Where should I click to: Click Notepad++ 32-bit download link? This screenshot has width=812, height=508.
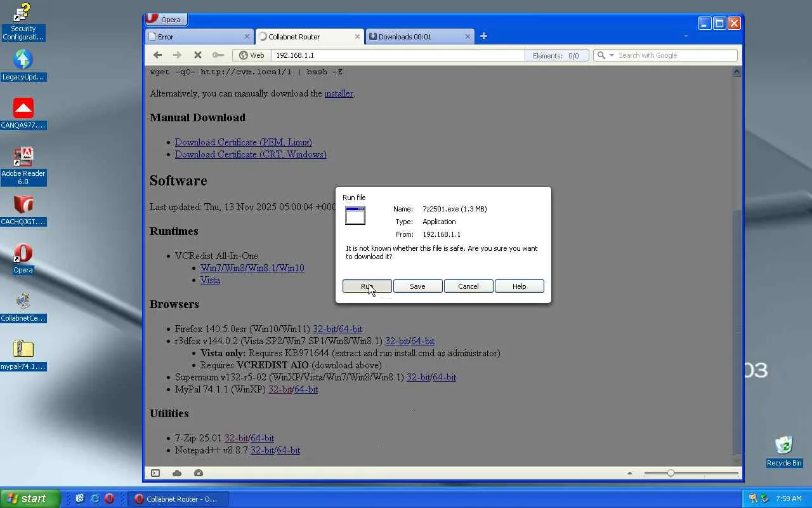tap(262, 450)
